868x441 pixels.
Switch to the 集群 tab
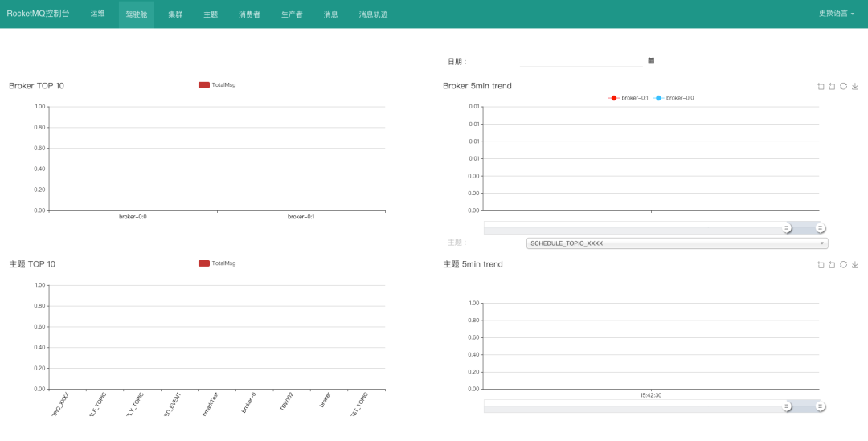175,14
